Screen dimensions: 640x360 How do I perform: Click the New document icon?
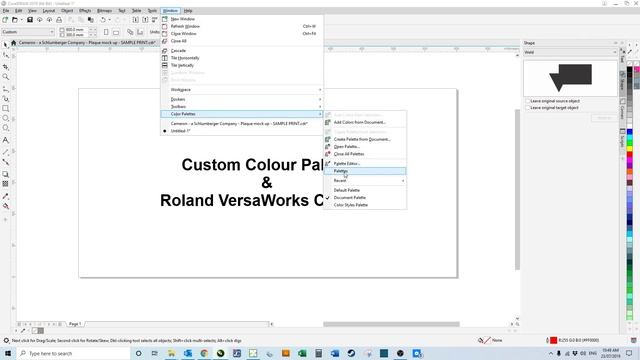(x=5, y=20)
